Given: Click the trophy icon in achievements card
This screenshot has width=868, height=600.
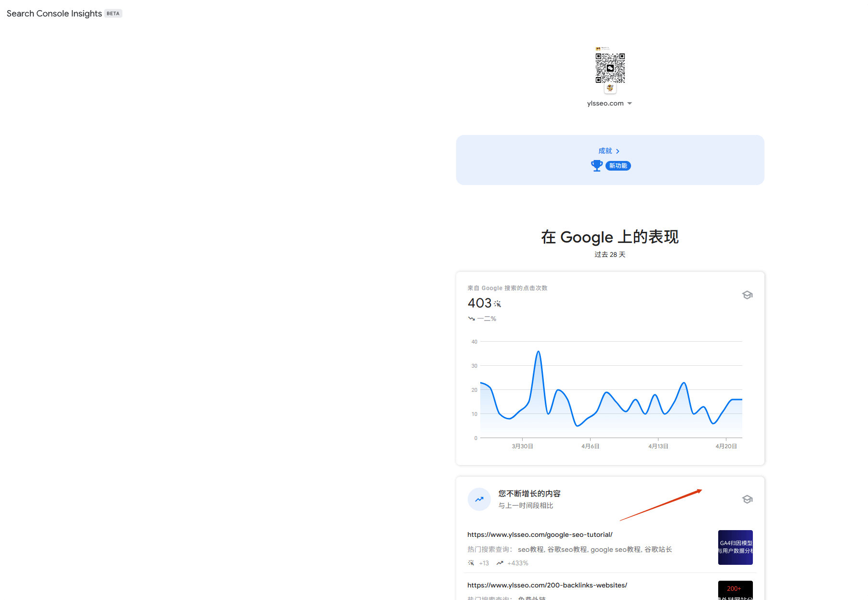Looking at the screenshot, I should pos(597,166).
